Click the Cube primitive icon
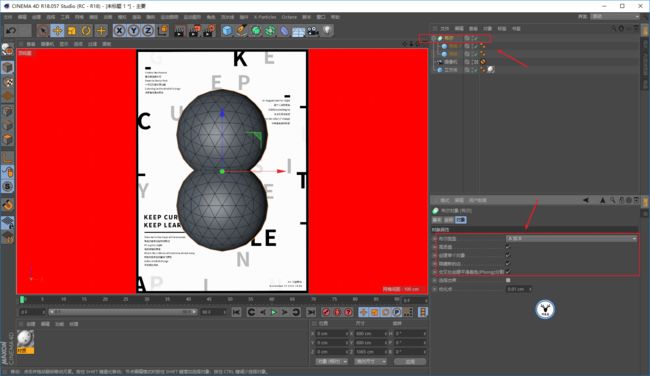The image size is (650, 376). (227, 31)
